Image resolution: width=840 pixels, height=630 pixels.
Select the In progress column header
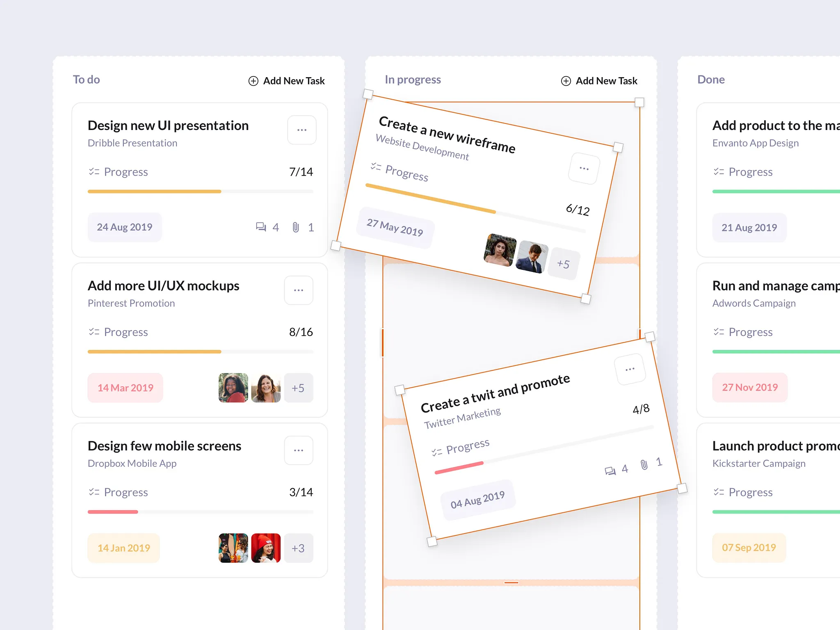(413, 80)
